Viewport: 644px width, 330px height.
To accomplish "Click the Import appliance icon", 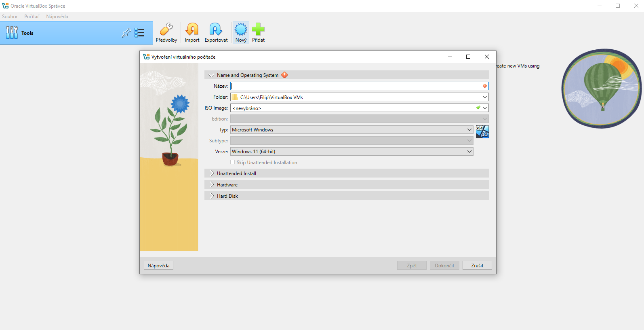I will (x=192, y=33).
